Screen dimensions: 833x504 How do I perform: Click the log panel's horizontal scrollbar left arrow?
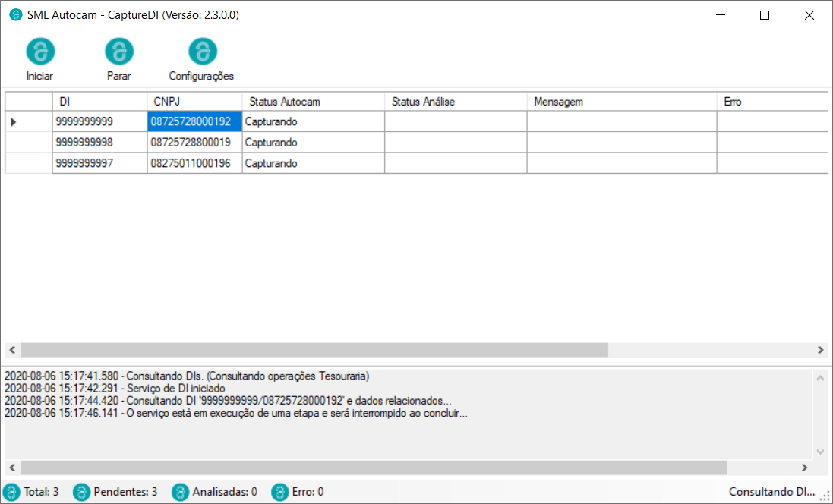click(x=12, y=468)
